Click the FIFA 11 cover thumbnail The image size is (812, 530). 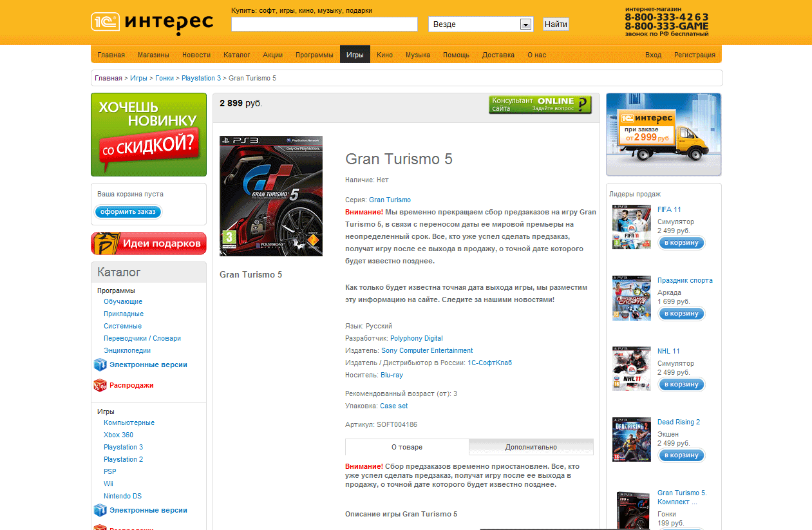[632, 227]
